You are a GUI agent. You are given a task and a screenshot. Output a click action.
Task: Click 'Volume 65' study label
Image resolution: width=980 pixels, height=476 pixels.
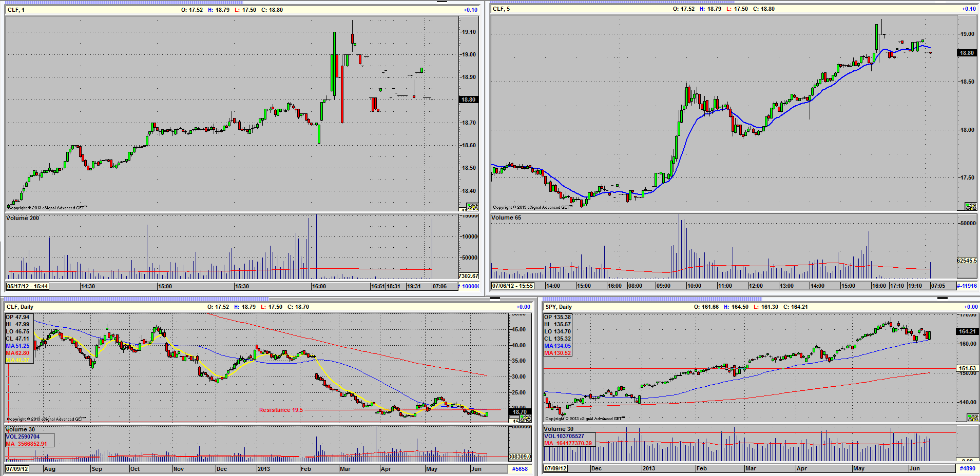point(506,217)
